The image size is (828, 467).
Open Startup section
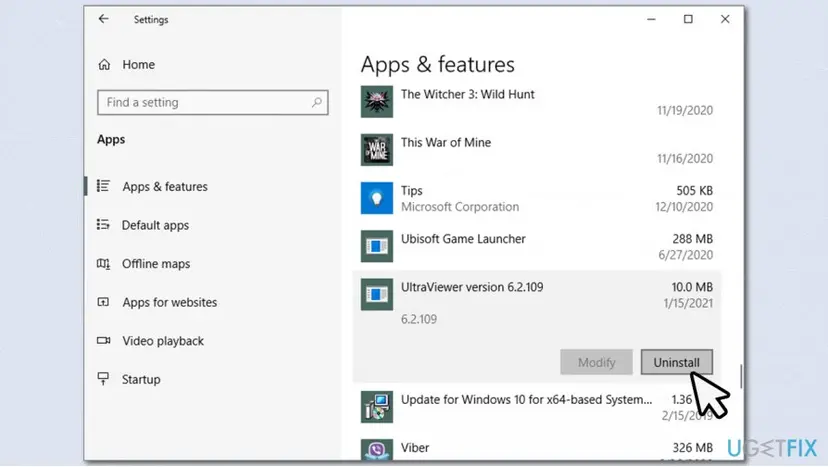[x=141, y=379]
